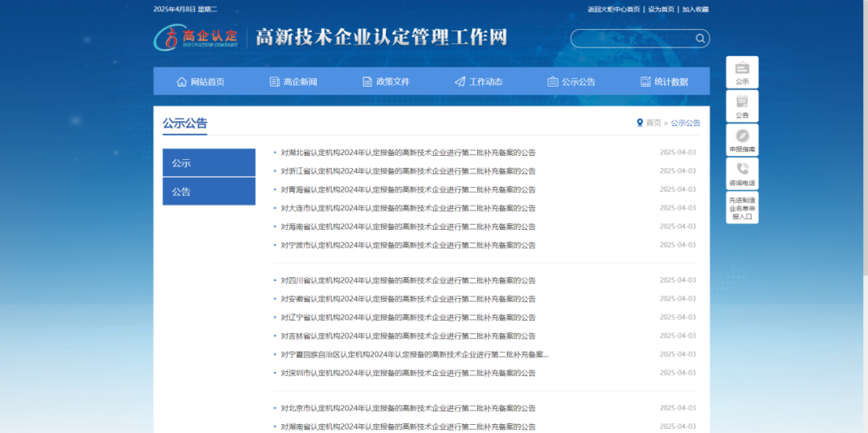868x433 pixels.
Task: Open the 浙江省 announcement link
Action: [x=408, y=171]
